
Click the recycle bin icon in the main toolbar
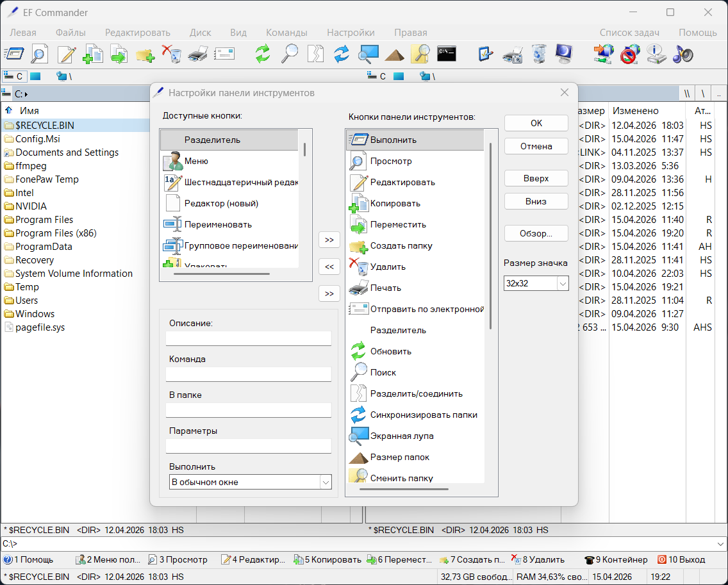coord(540,54)
